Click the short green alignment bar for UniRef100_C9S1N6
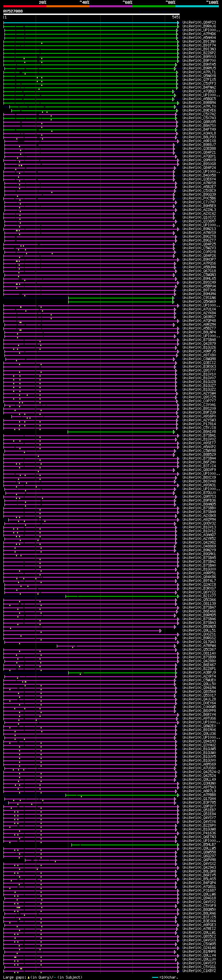The image size is (222, 980). pyautogui.click(x=121, y=298)
